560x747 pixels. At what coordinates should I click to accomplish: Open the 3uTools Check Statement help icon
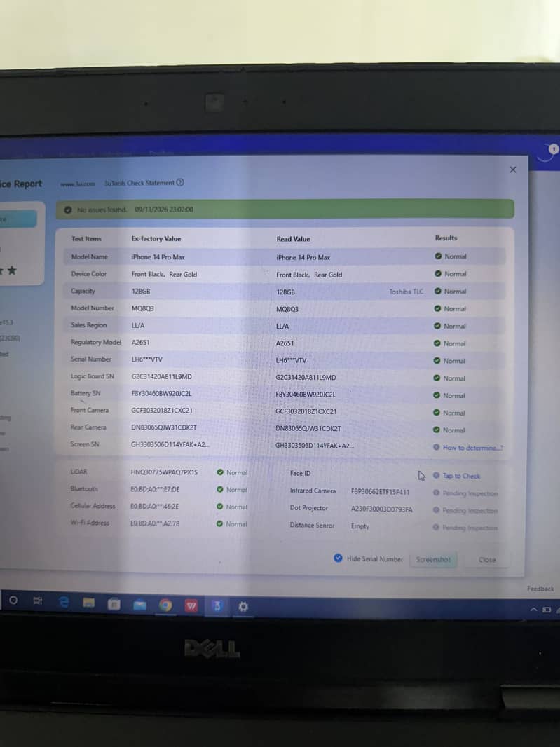coord(180,182)
